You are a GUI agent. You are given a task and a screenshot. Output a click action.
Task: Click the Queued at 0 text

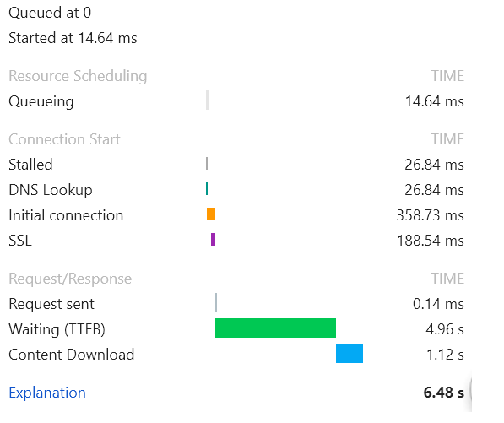(x=50, y=13)
